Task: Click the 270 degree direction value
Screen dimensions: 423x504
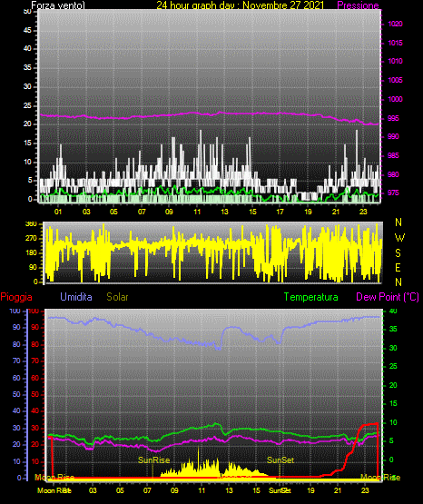Action: [31, 239]
